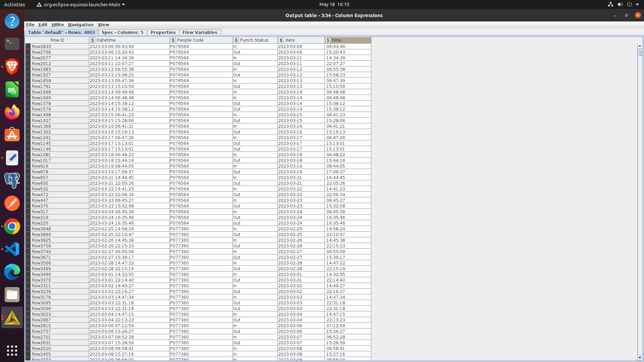Viewport: 644px width, 362px height.
Task: Click time cell 17:06:37
Action: point(348,172)
